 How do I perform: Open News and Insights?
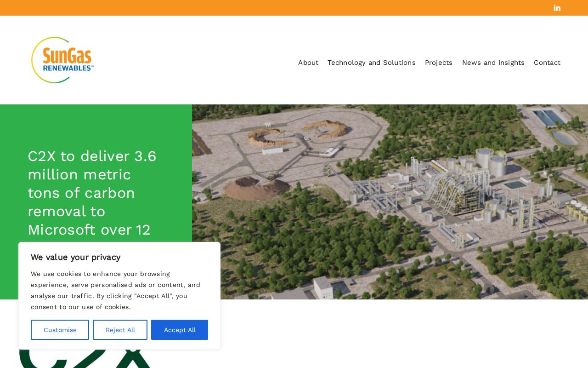coord(493,63)
